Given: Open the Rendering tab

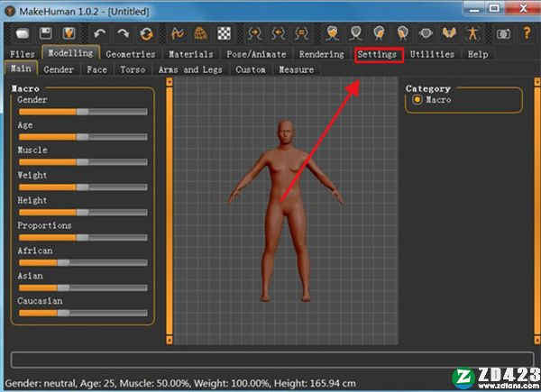Looking at the screenshot, I should coord(322,54).
